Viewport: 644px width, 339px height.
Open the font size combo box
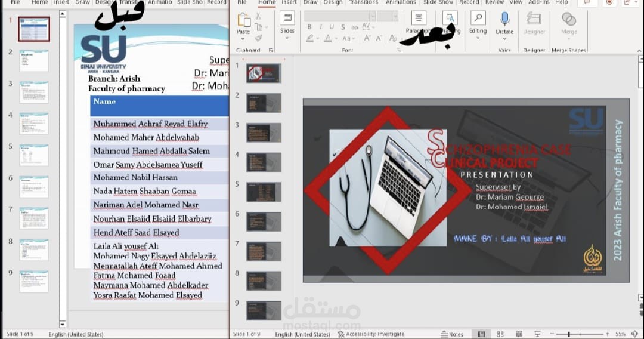tap(388, 16)
